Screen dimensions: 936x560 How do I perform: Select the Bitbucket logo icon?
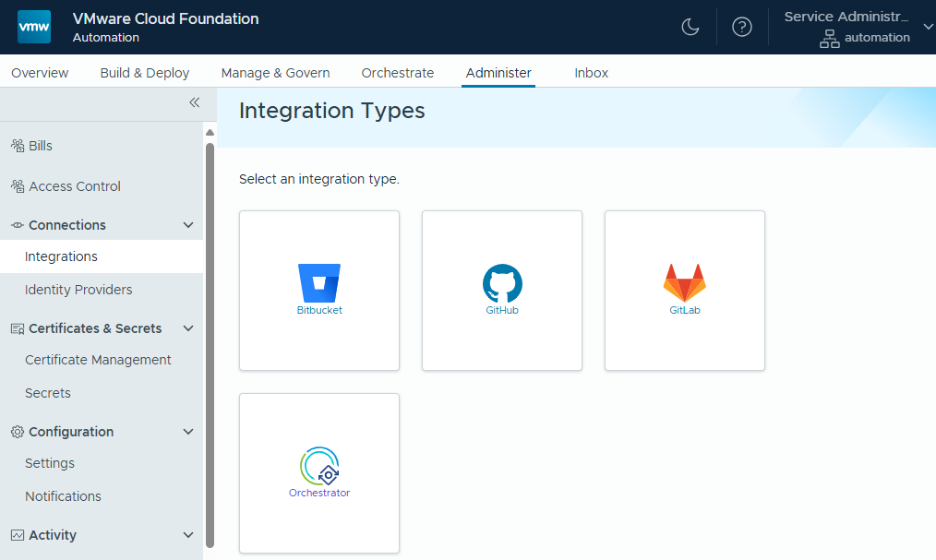(x=319, y=283)
